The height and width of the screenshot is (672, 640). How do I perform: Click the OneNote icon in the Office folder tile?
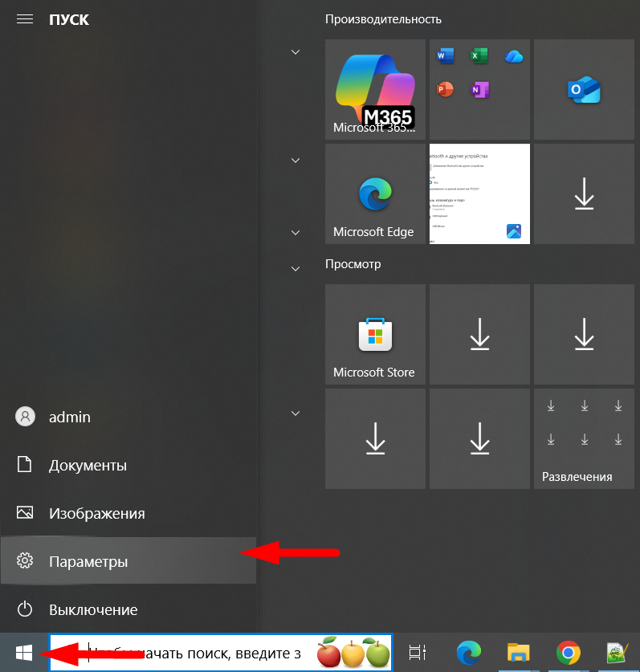(479, 90)
